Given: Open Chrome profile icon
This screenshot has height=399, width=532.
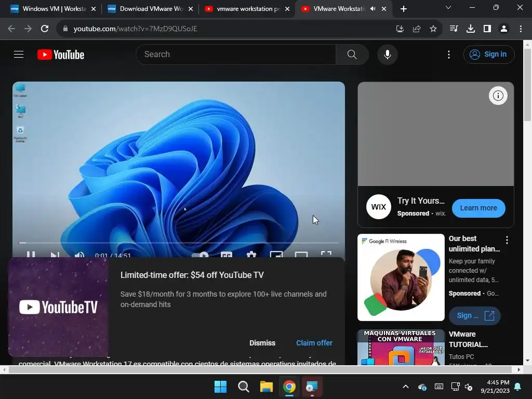Looking at the screenshot, I should click(504, 29).
